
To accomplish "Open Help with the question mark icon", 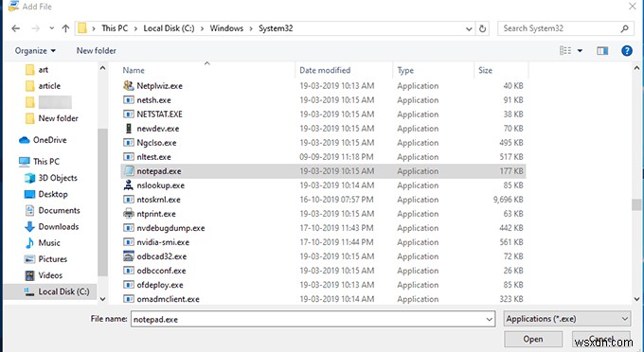I will pos(627,50).
